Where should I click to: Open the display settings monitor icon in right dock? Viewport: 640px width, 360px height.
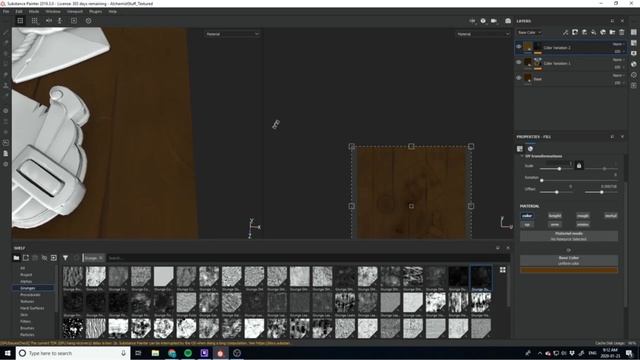point(633,53)
